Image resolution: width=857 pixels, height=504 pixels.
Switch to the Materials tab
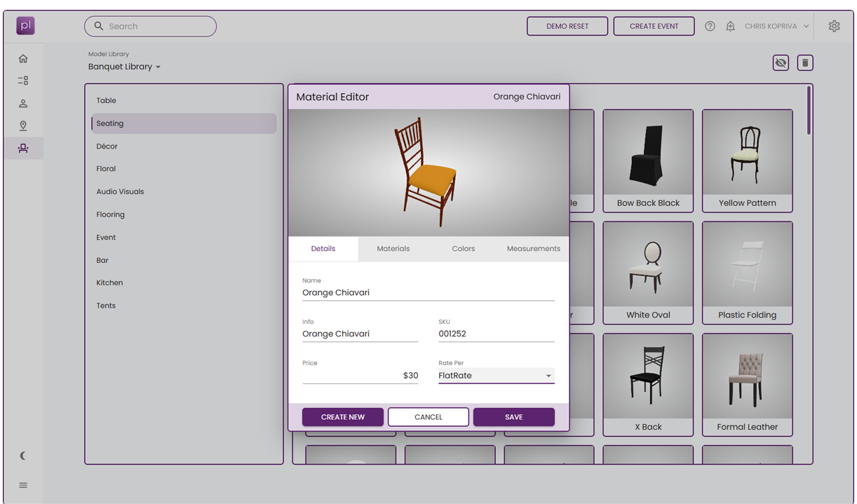click(x=393, y=249)
